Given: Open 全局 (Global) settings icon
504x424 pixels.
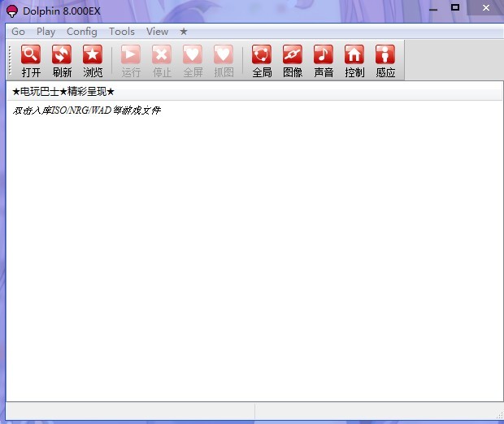Looking at the screenshot, I should 262,54.
